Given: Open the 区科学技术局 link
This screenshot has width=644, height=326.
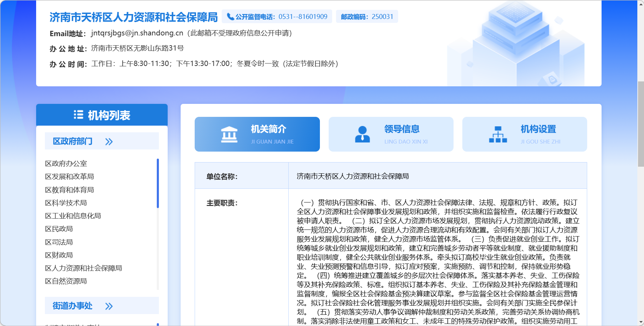Looking at the screenshot, I should pyautogui.click(x=66, y=203).
